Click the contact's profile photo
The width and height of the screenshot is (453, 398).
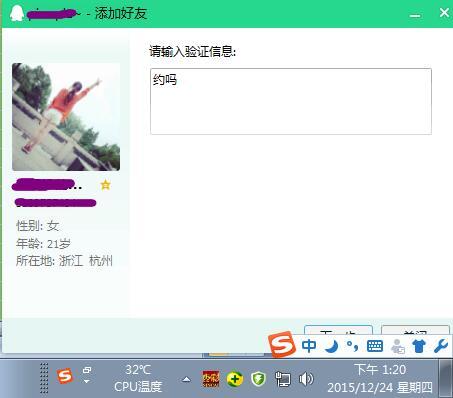[x=66, y=117]
